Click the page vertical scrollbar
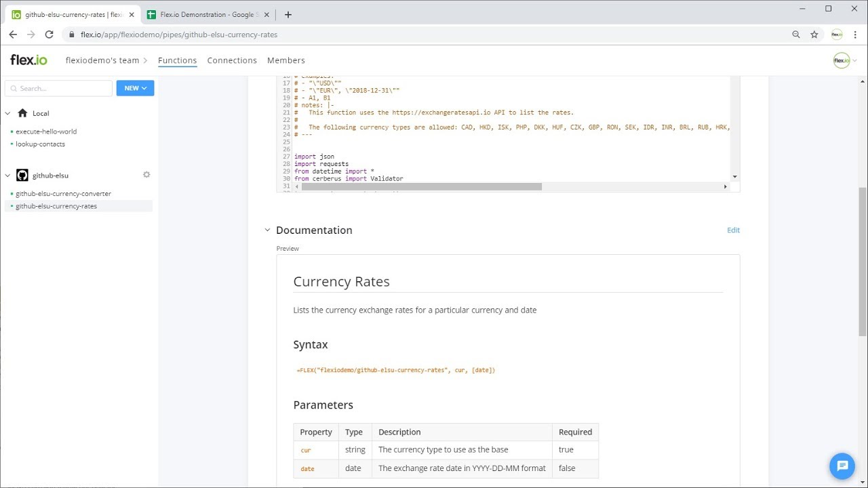 pyautogui.click(x=863, y=261)
